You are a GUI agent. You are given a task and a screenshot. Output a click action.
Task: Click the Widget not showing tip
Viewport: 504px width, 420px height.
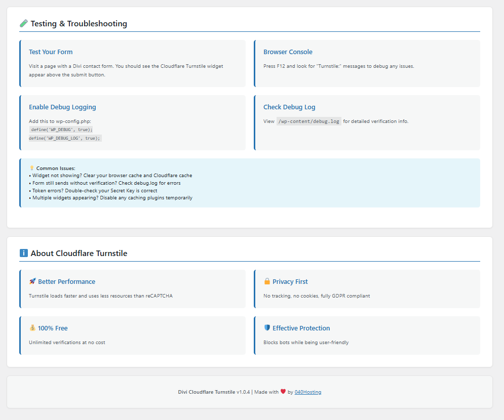point(110,176)
